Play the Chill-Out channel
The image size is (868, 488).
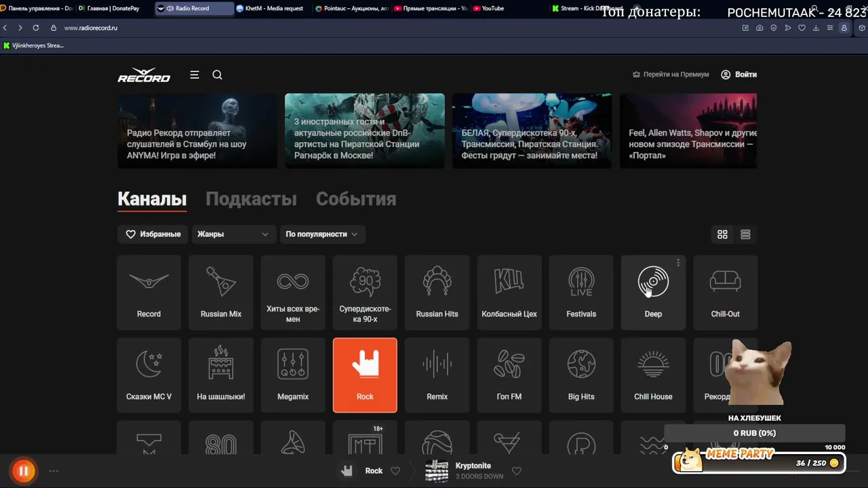point(726,292)
